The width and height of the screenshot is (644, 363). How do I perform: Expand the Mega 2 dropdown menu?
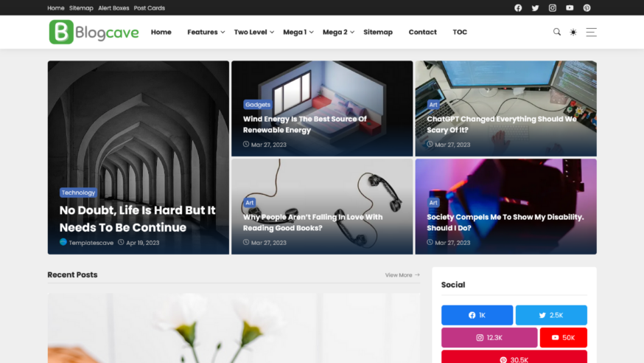click(338, 32)
